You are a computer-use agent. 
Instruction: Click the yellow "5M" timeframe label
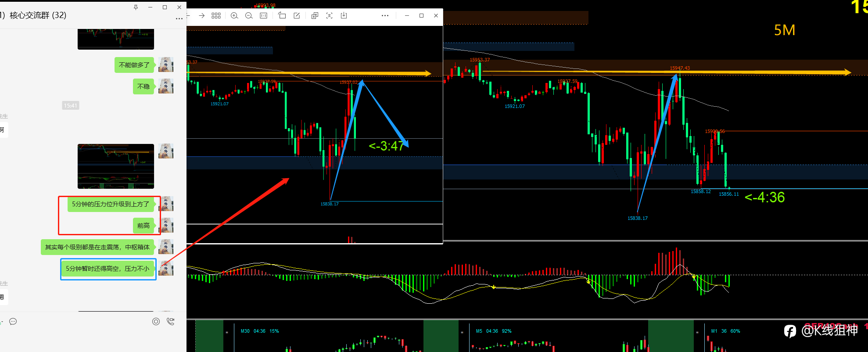(785, 30)
